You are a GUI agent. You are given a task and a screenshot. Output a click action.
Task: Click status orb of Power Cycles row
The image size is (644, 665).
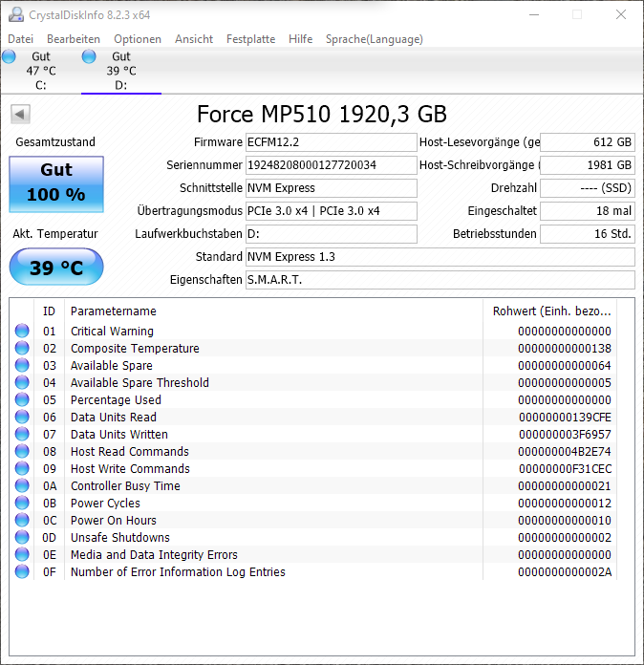click(x=22, y=503)
